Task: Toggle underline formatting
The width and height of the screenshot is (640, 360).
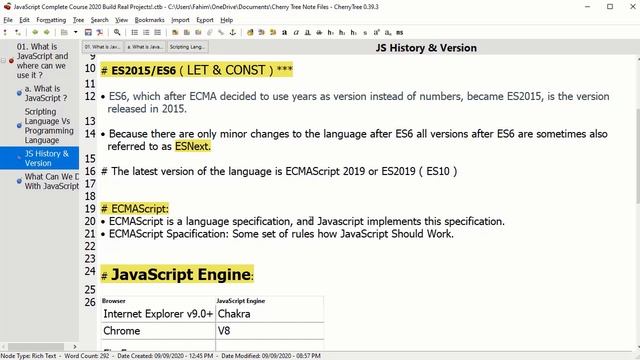Action: (308, 32)
